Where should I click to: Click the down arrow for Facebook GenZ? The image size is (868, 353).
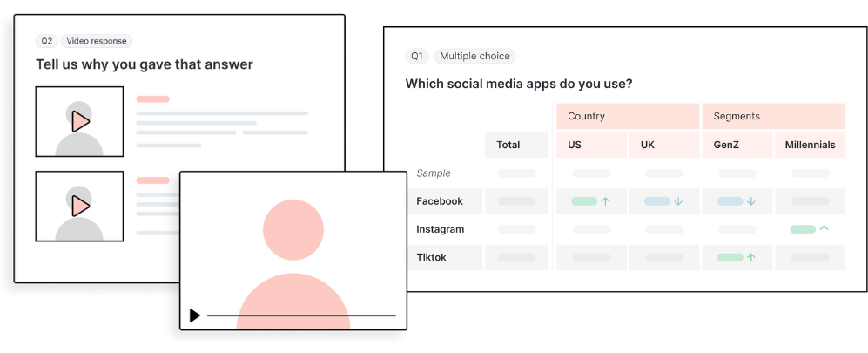pyautogui.click(x=751, y=201)
